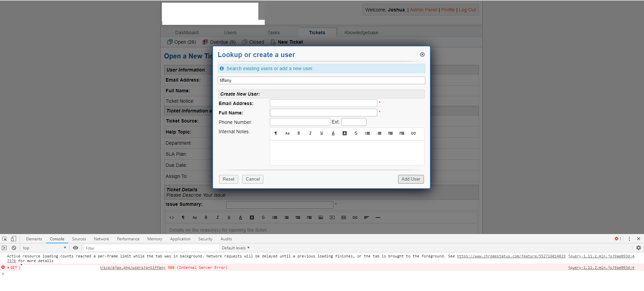Apply italic in Internal Notes toolbar

tap(310, 133)
